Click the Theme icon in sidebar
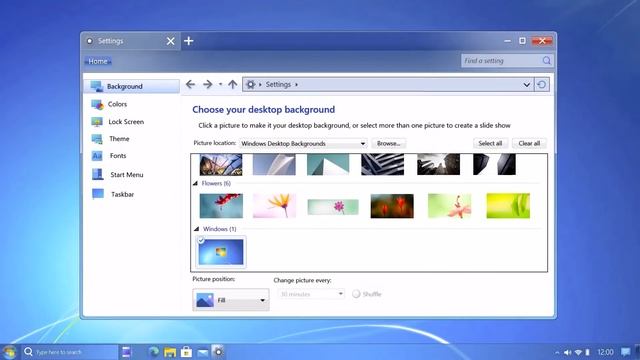The image size is (640, 360). tap(97, 139)
